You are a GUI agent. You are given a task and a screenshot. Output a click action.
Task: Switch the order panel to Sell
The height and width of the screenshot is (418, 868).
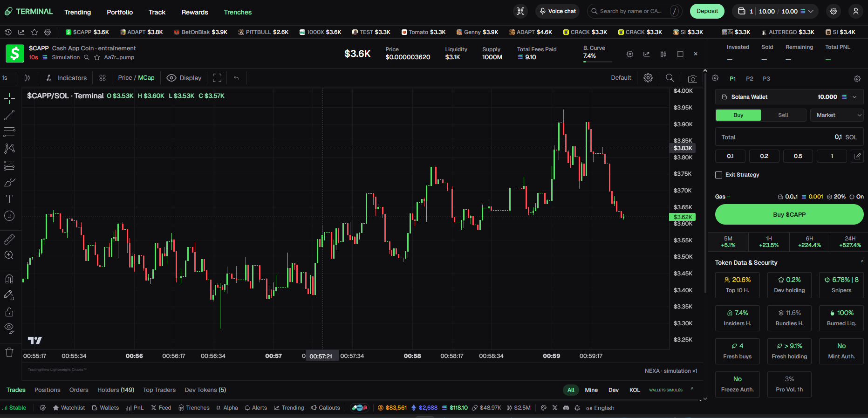[783, 115]
